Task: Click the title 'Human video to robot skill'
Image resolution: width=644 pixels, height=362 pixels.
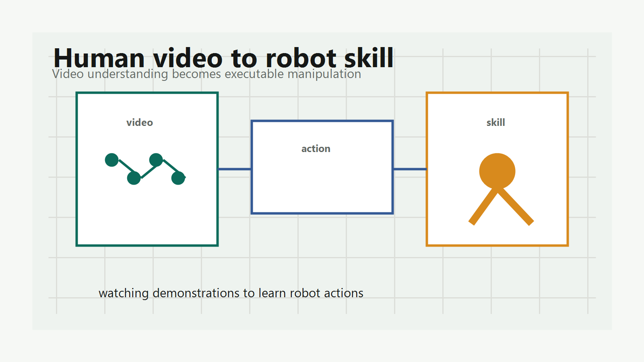Action: [223, 58]
